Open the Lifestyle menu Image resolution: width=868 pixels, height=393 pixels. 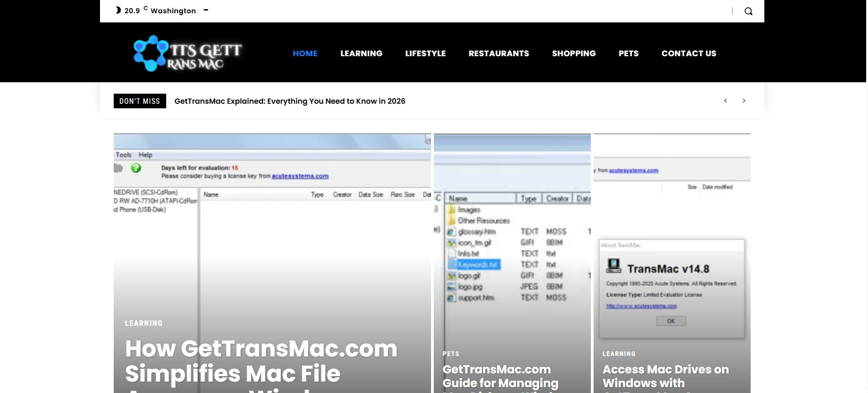tap(426, 53)
